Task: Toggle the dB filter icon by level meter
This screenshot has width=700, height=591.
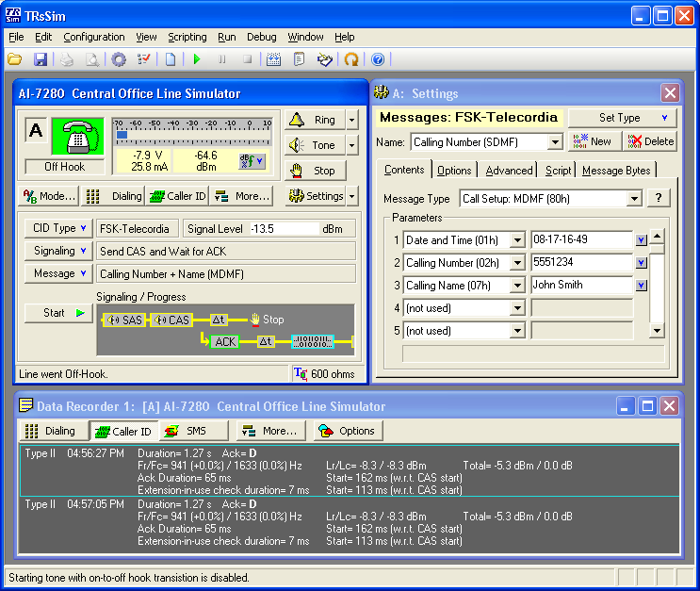Action: [252, 161]
